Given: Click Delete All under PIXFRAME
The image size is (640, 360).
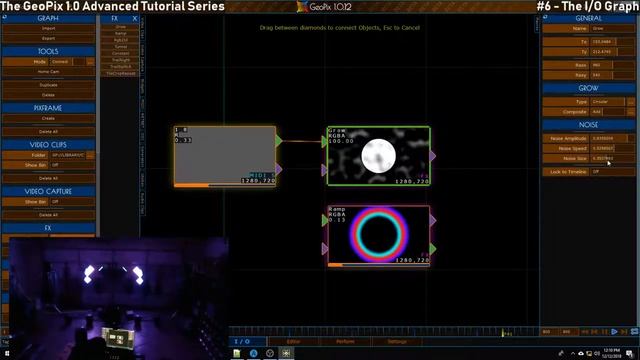Looking at the screenshot, I should 48,131.
